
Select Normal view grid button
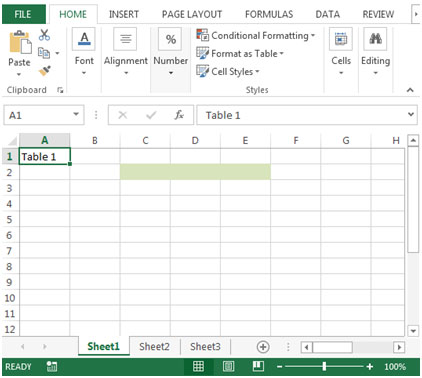coord(198,366)
